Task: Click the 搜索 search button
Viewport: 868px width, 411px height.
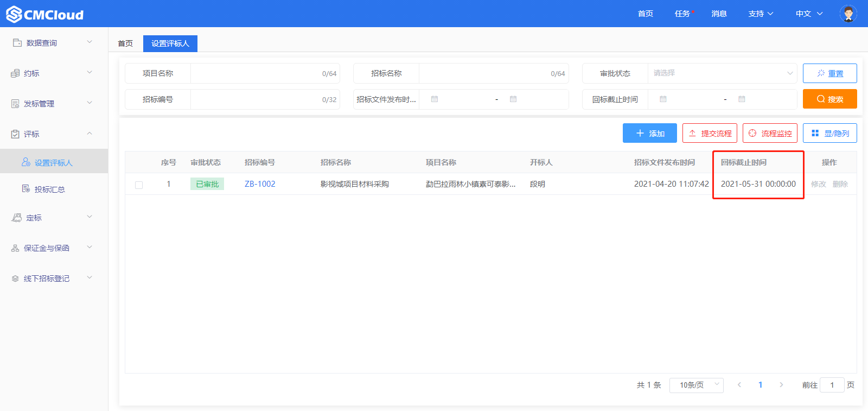Action: [x=830, y=99]
